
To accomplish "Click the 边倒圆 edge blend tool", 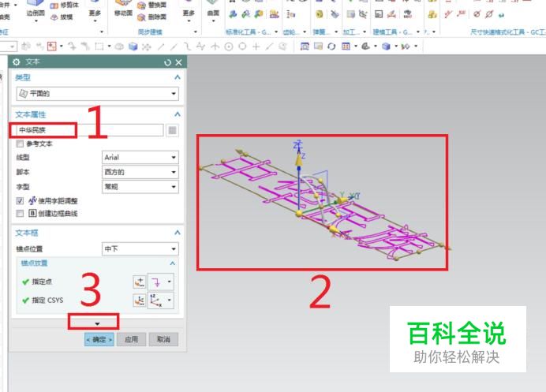I will click(36, 9).
